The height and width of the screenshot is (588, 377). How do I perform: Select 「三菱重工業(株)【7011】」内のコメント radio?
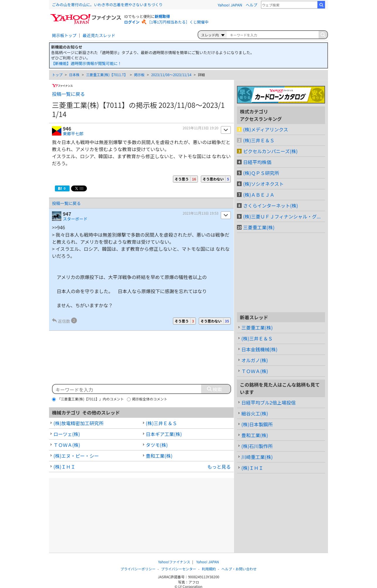coord(54,399)
